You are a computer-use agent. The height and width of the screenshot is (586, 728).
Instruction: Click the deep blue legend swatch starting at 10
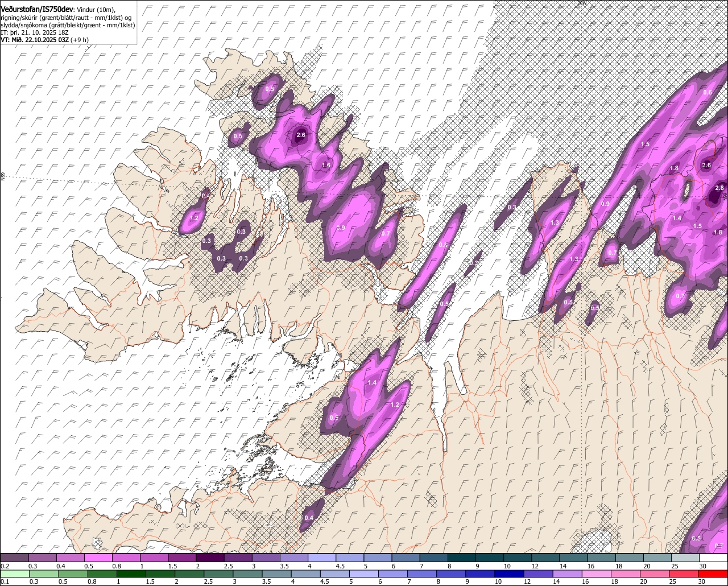pyautogui.click(x=509, y=573)
